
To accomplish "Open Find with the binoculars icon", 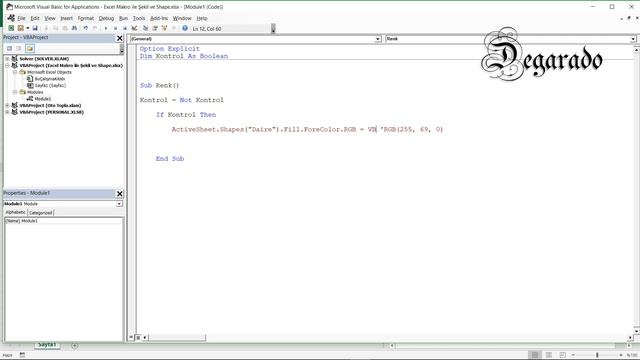I will tap(74, 28).
